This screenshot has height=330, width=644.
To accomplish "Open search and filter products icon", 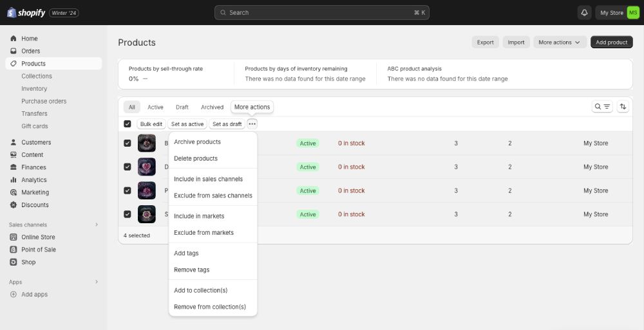I will pyautogui.click(x=602, y=107).
